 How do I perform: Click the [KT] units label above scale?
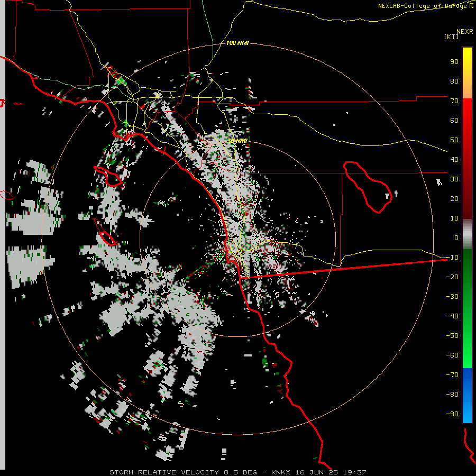pyautogui.click(x=452, y=36)
